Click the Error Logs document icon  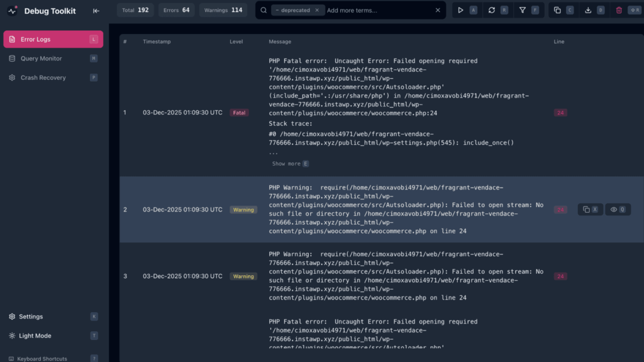(12, 40)
